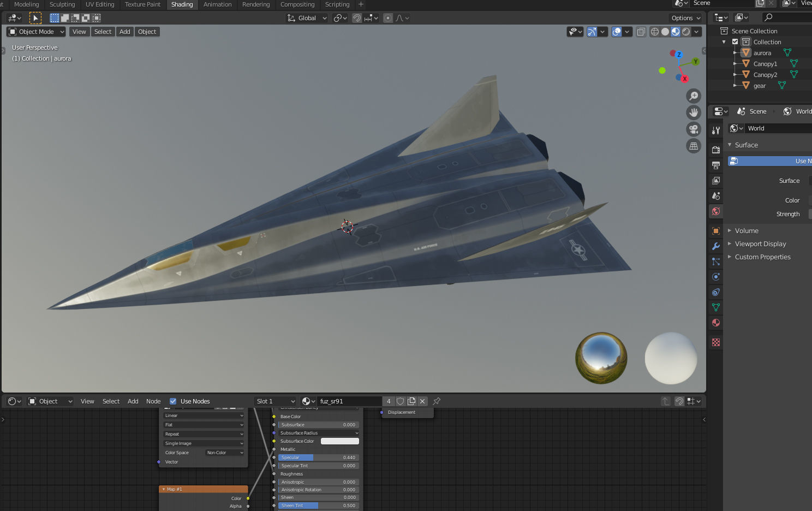This screenshot has width=812, height=511.
Task: Click the fake user shield icon
Action: coord(401,401)
